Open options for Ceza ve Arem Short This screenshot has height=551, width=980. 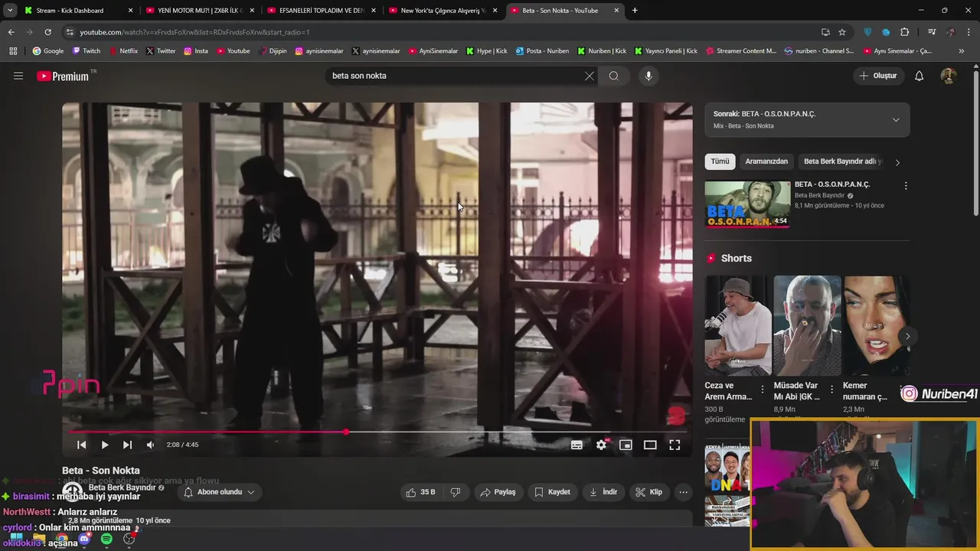pyautogui.click(x=762, y=390)
